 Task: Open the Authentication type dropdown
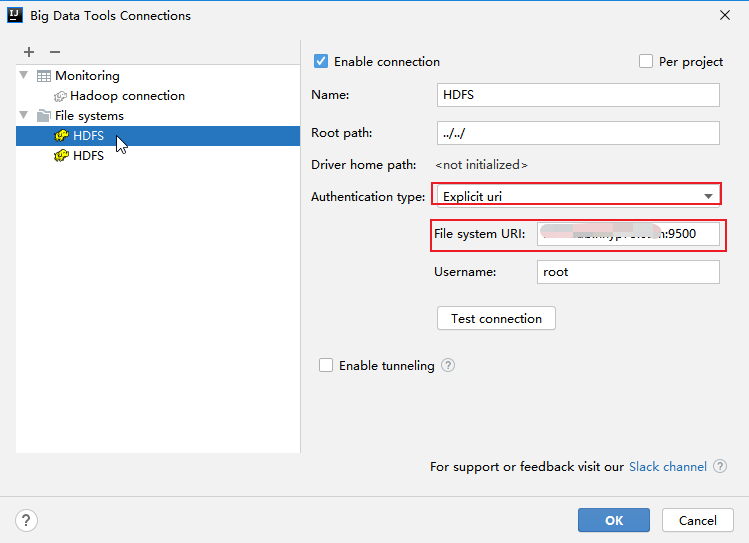pos(578,196)
